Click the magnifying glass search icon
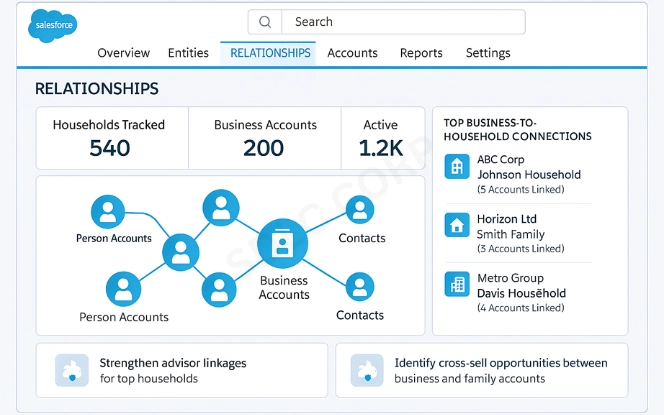The image size is (664, 415). tap(265, 22)
